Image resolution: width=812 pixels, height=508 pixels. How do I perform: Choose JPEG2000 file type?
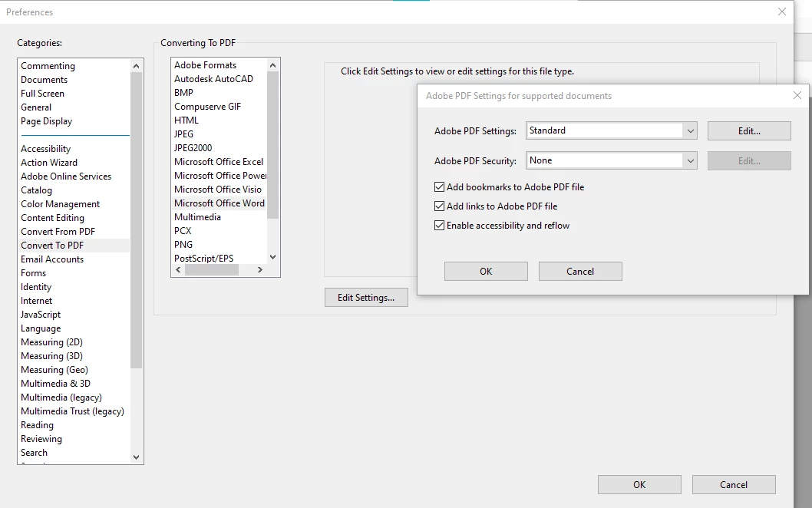[193, 148]
